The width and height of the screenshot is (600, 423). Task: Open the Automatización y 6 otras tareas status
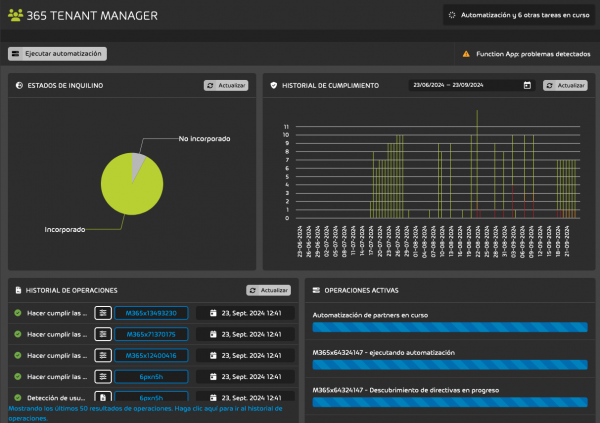[x=519, y=15]
